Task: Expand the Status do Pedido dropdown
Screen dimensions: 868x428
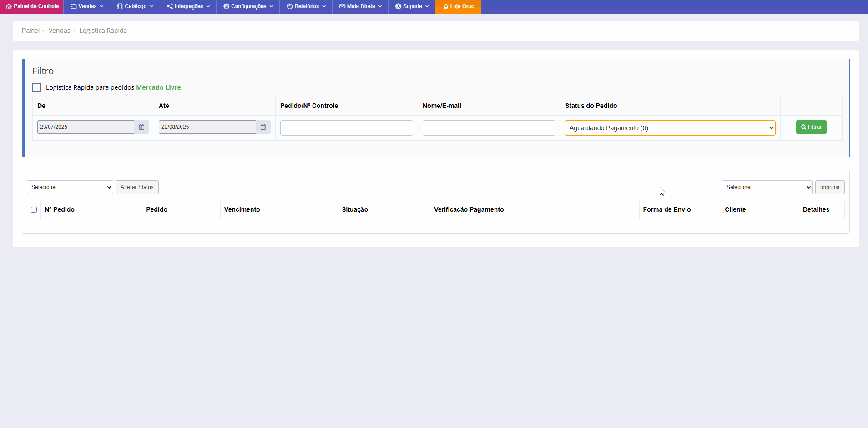Action: coord(670,128)
